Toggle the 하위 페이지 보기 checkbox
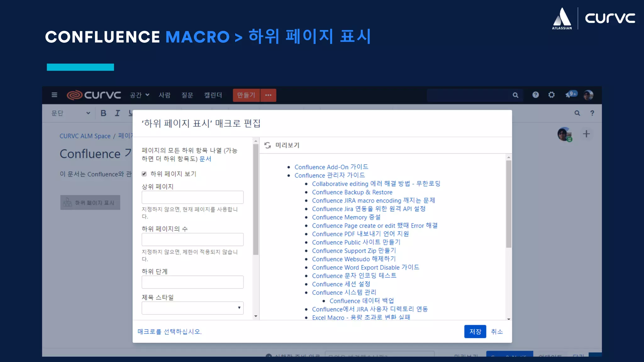The width and height of the screenshot is (644, 362). pyautogui.click(x=144, y=174)
